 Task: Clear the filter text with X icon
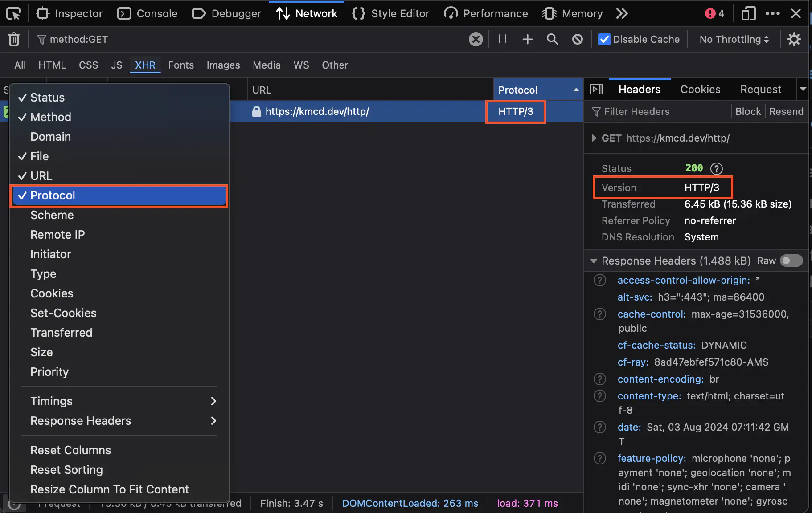tap(476, 39)
